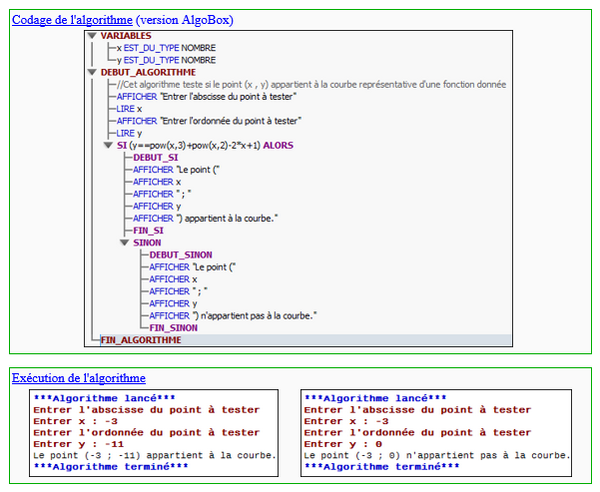Select the AFFICHER "Entrer l'abscisse du point à tester" line
Viewport: 600px width, 492px height.
pyautogui.click(x=207, y=97)
